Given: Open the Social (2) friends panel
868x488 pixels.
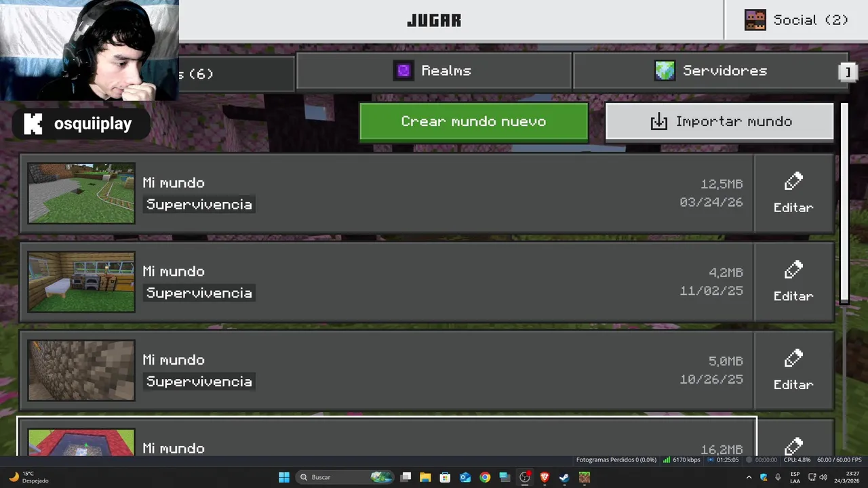Looking at the screenshot, I should tap(796, 20).
